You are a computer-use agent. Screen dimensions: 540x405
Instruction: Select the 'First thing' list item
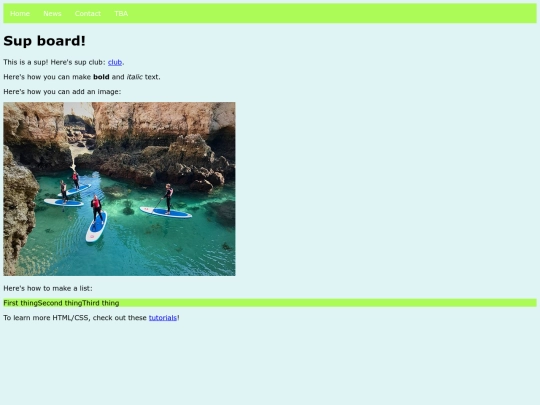tap(20, 303)
